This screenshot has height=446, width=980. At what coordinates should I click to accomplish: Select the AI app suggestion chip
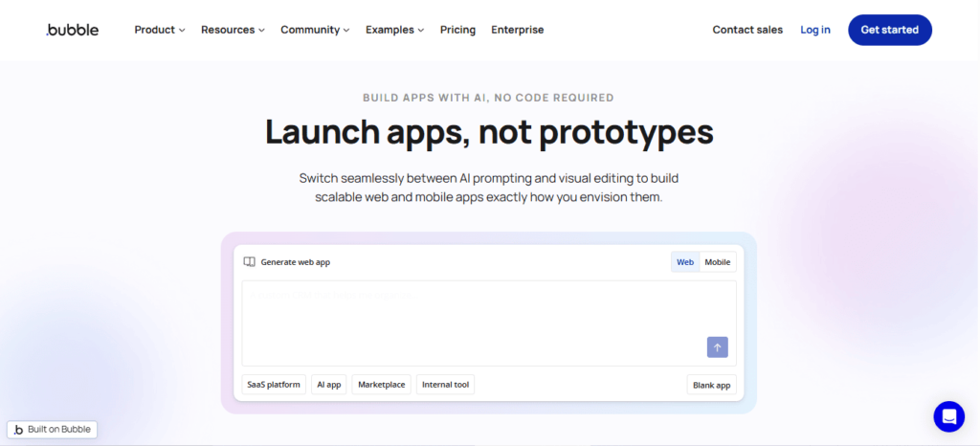pos(328,385)
